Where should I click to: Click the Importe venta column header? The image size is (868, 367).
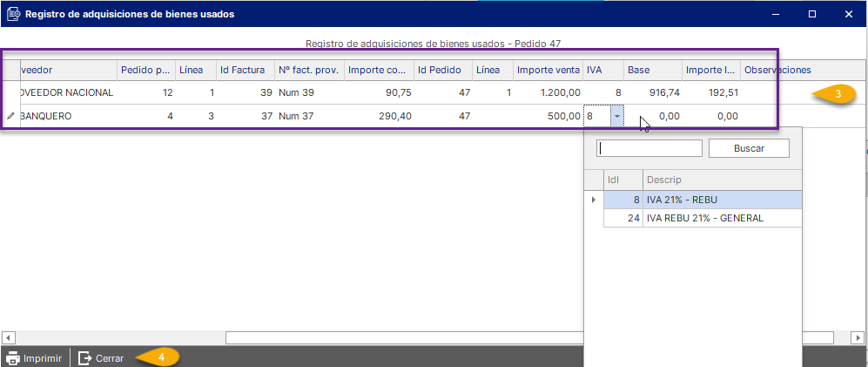point(548,70)
